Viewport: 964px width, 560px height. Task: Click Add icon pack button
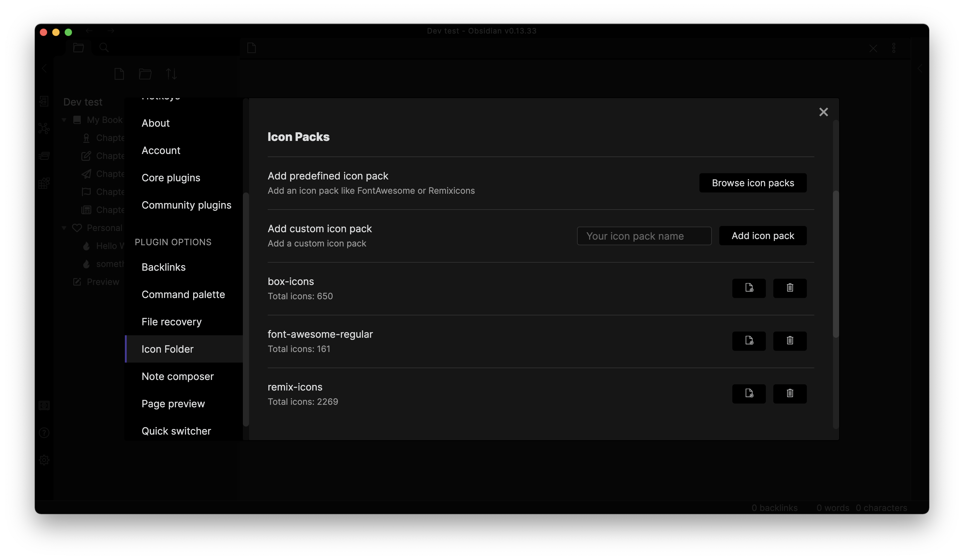click(x=762, y=236)
